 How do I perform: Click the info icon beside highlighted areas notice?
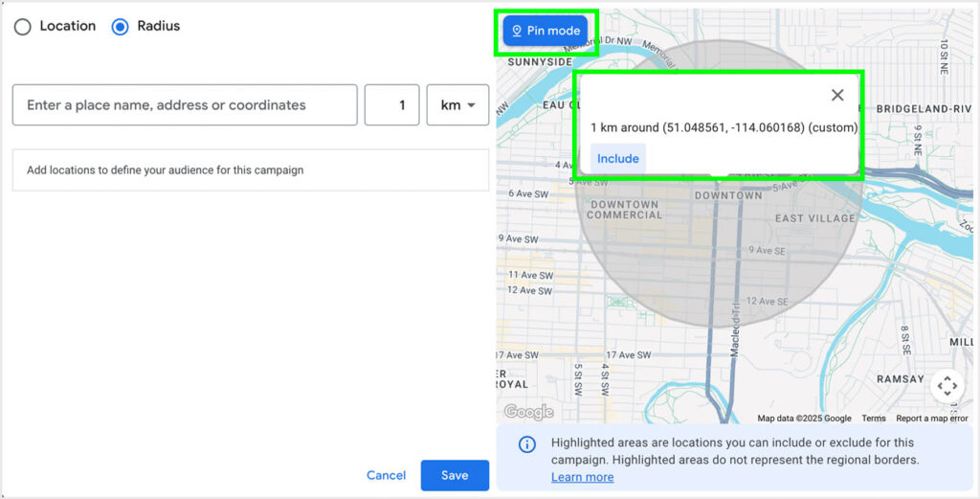pos(526,443)
